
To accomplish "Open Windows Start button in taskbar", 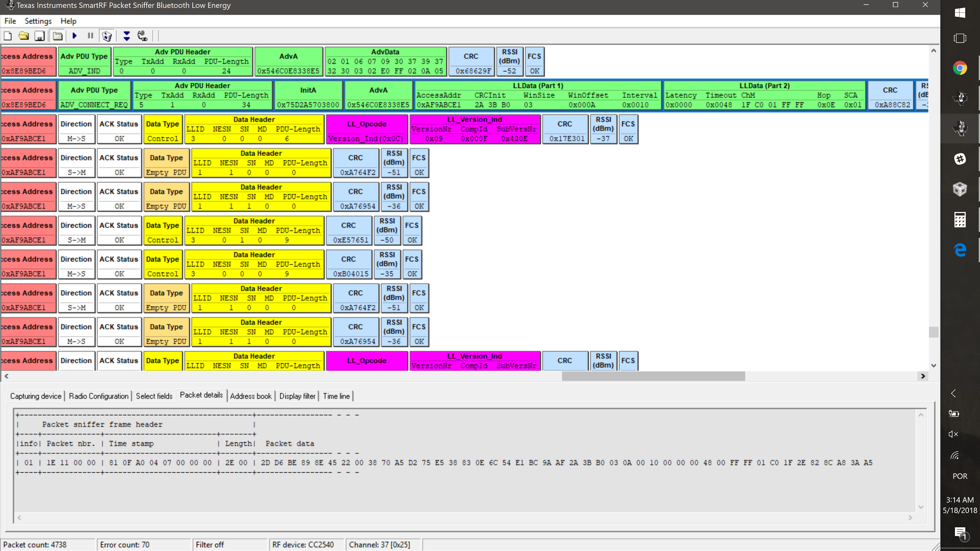I will [x=960, y=13].
